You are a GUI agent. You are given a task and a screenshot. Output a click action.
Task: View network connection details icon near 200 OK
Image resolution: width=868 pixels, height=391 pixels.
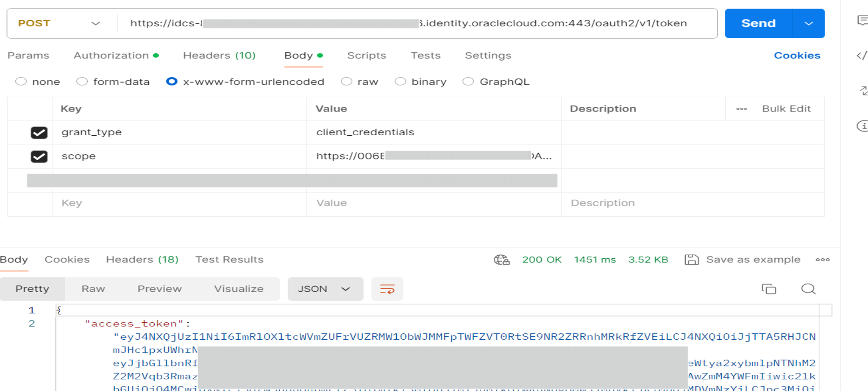click(x=502, y=260)
